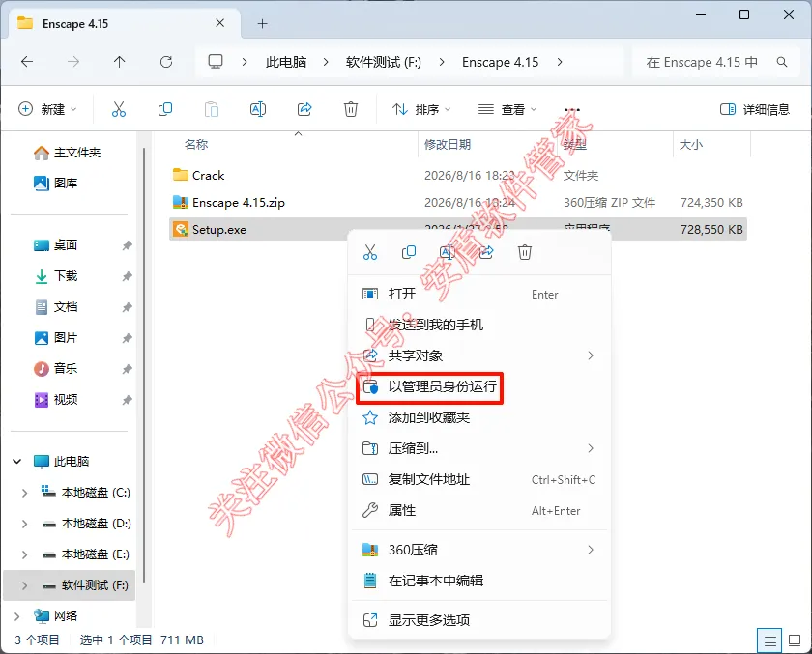The image size is (812, 654).
Task: Choose 在记事本中编辑
Action: point(479,581)
